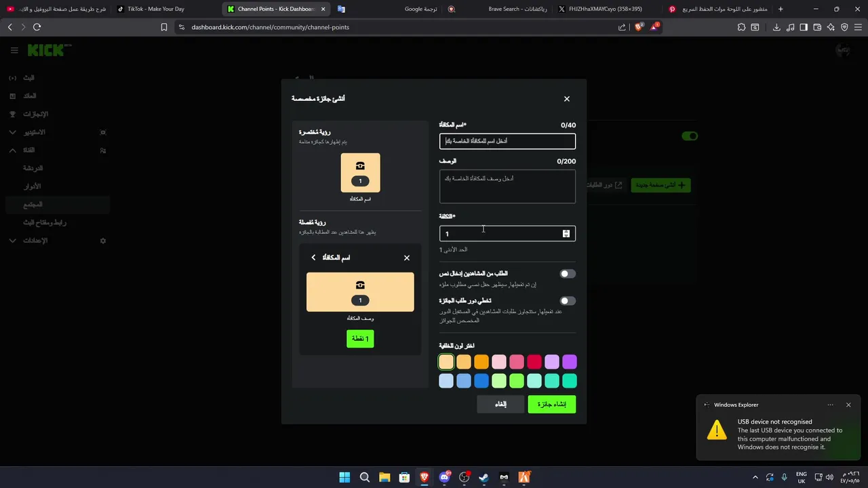Screen dimensions: 868x488
Task: Expand the Settings section in sidebar
Action: coord(12,241)
